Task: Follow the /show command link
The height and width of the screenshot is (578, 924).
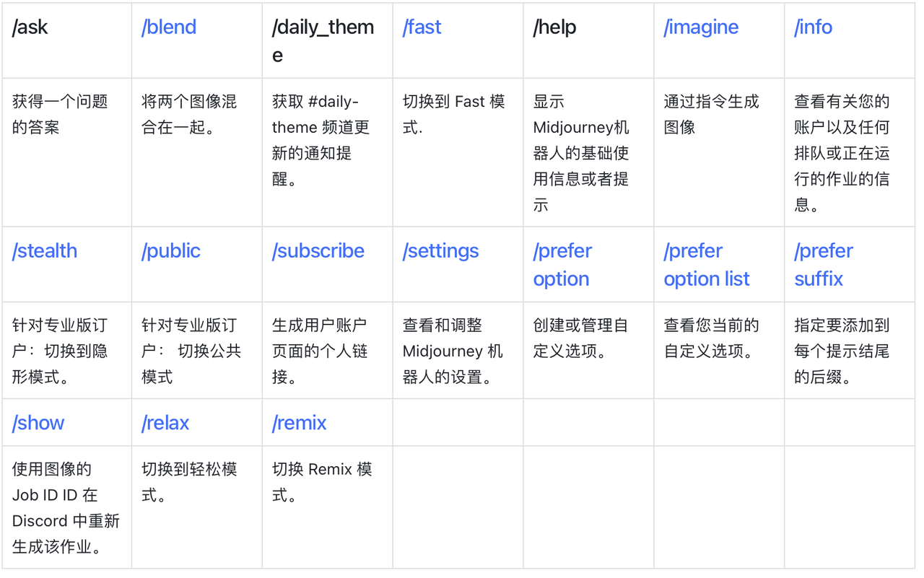Action: pyautogui.click(x=38, y=423)
